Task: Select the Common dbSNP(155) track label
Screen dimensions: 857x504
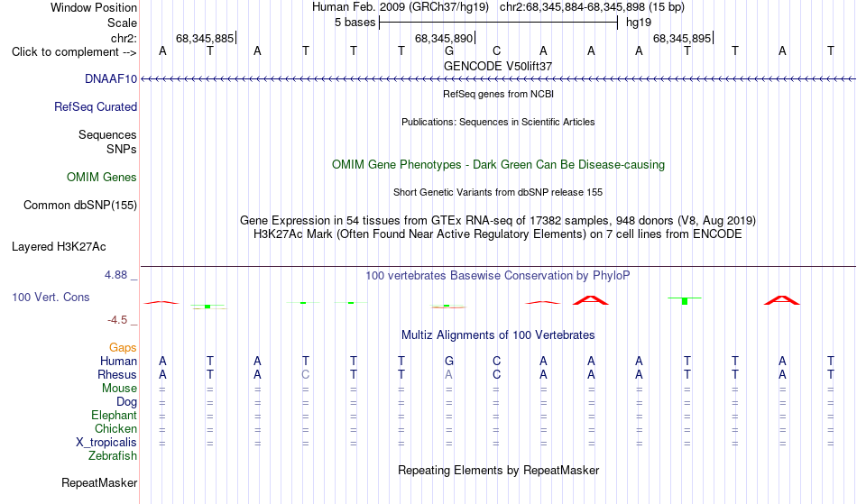Action: coord(79,206)
